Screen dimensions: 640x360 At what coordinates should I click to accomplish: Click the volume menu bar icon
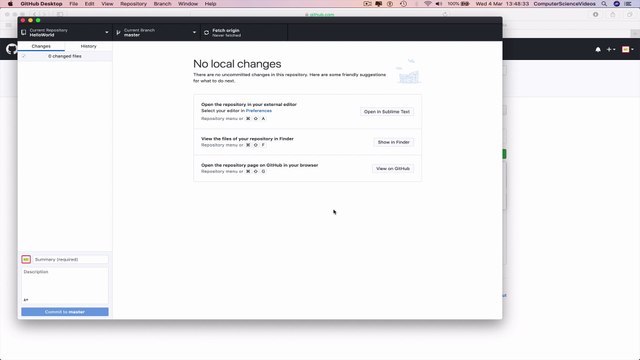[x=439, y=4]
